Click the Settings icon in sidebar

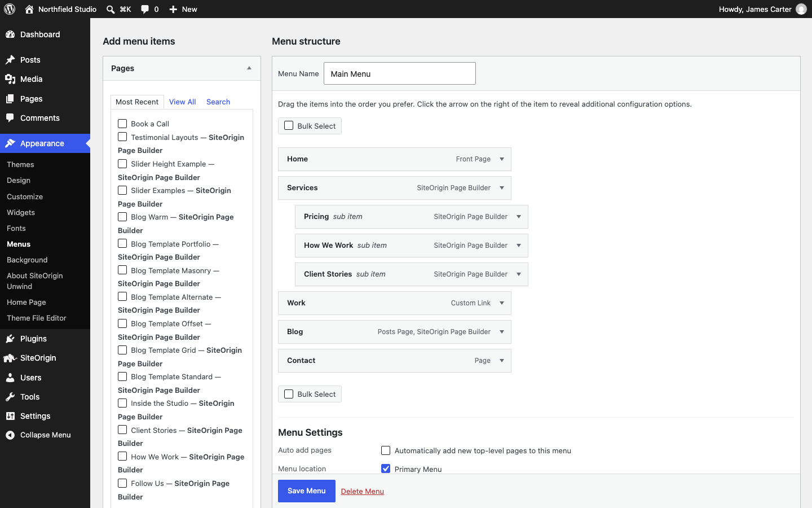(x=10, y=416)
